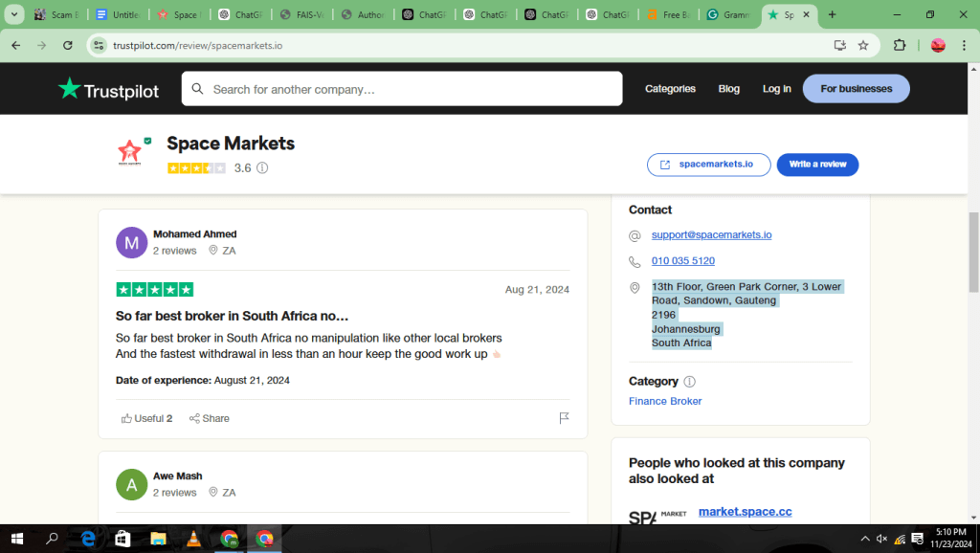Screen dimensions: 980x553
Task: Open the tab search dropdown arrow
Action: pos(13,14)
